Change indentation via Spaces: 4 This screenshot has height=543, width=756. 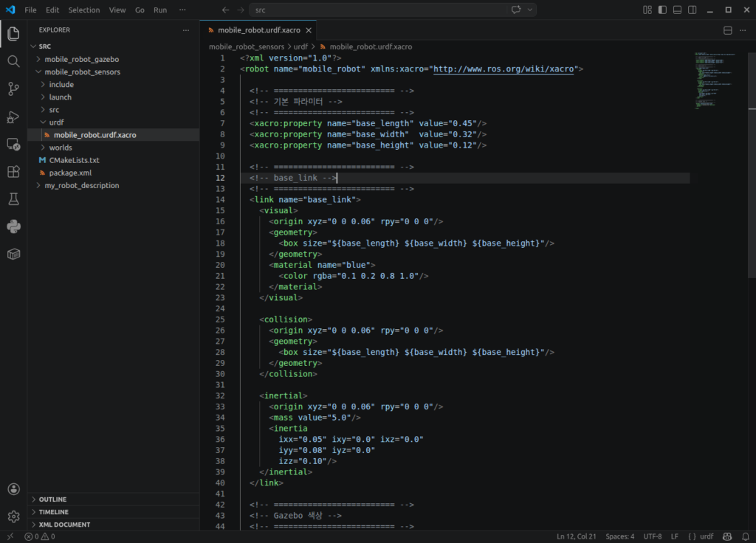pyautogui.click(x=619, y=536)
